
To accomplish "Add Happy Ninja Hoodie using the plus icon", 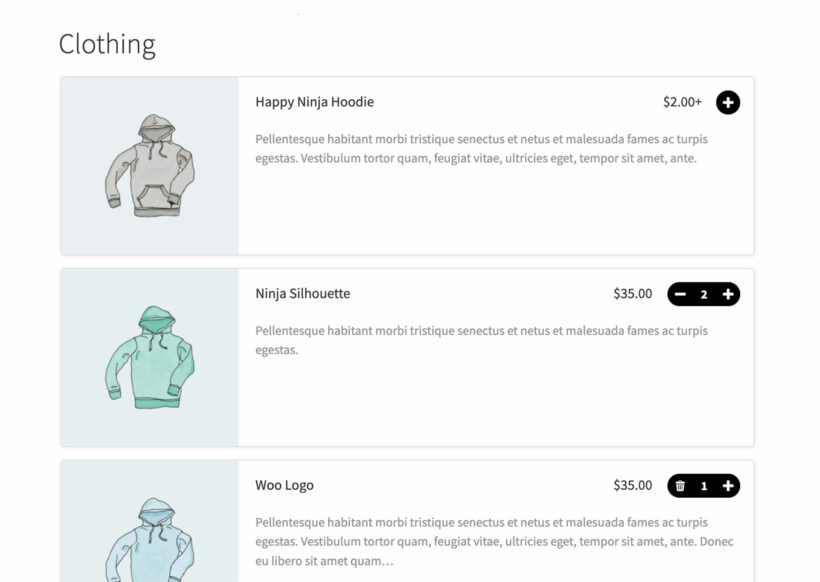I will tap(727, 102).
